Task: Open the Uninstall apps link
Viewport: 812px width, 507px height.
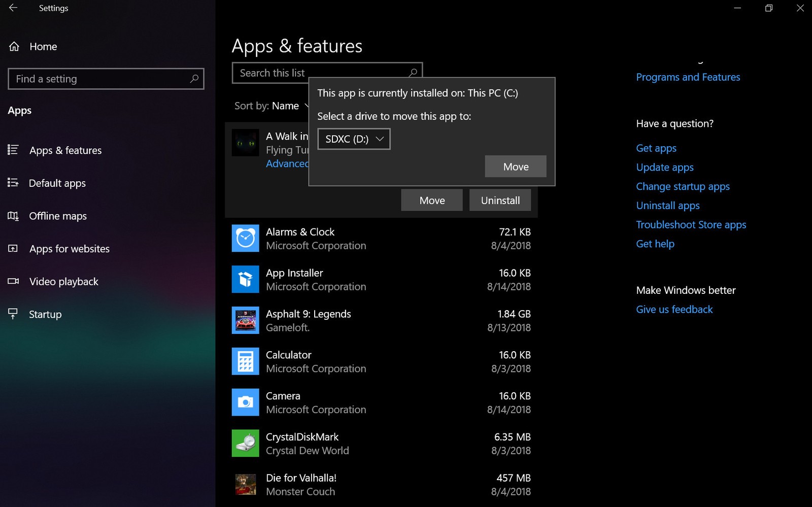Action: point(668,206)
